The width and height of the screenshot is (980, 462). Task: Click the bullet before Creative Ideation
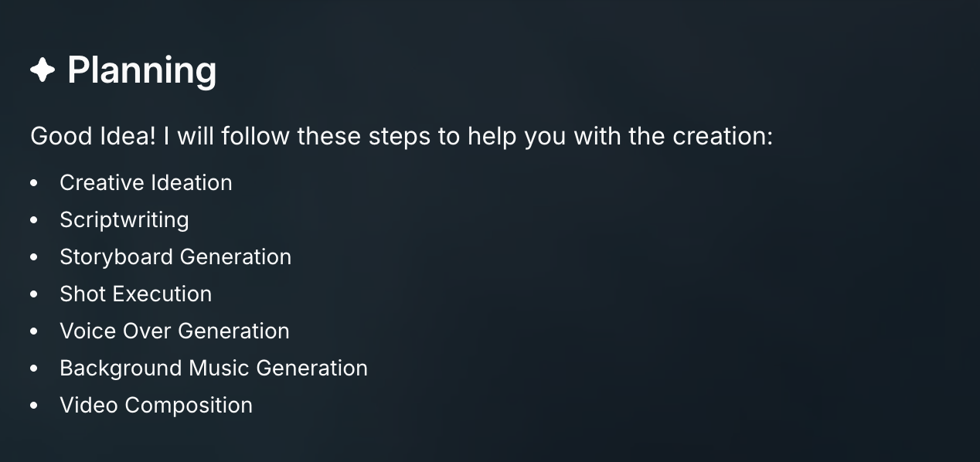tap(34, 183)
